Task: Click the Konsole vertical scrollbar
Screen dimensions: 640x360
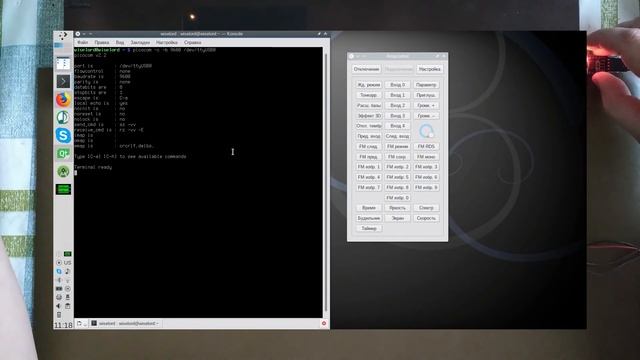Action: coord(326,182)
